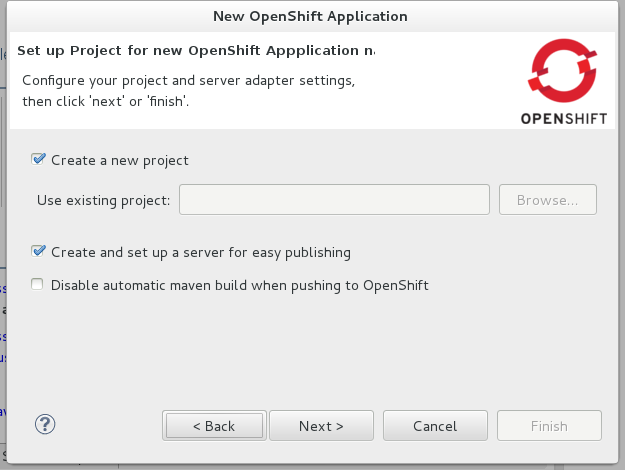Proceed by clicking the Next button

coord(321,426)
